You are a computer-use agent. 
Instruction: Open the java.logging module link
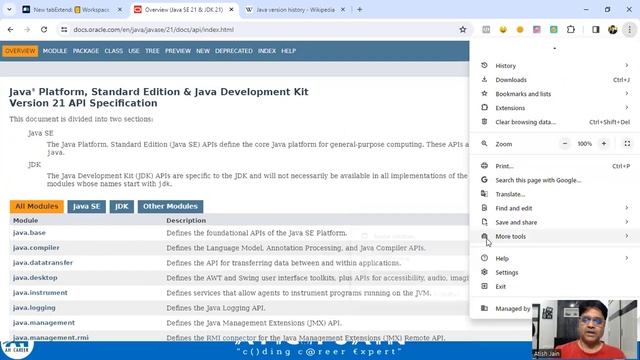tap(34, 308)
